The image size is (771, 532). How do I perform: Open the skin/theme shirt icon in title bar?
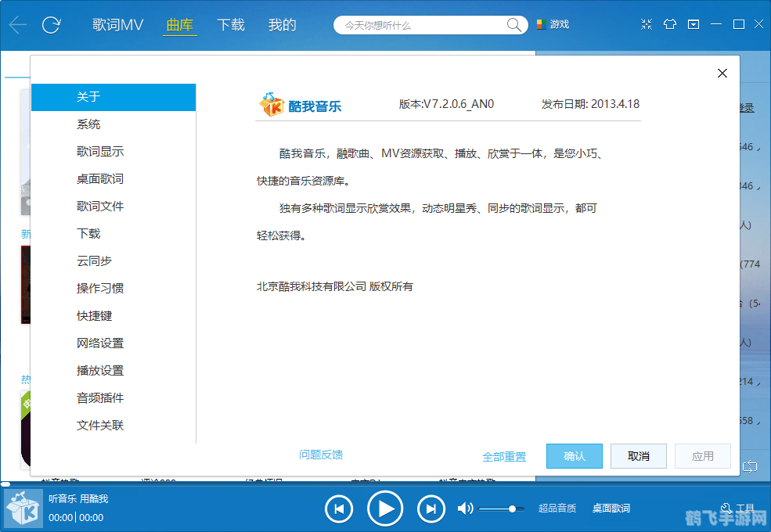click(x=670, y=24)
